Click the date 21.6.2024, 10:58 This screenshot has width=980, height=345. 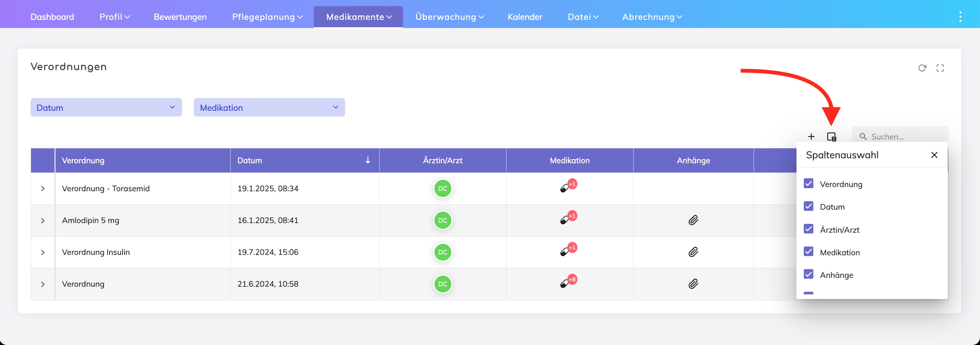(x=268, y=284)
